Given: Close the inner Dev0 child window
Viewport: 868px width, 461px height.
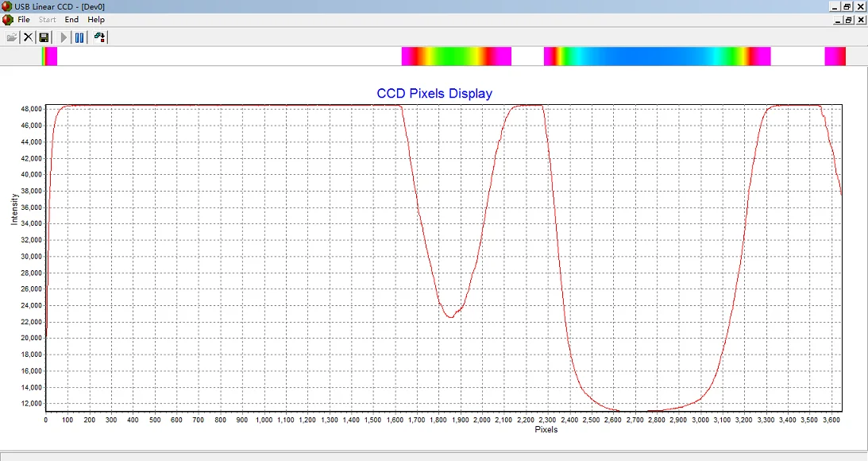Looking at the screenshot, I should click(860, 20).
